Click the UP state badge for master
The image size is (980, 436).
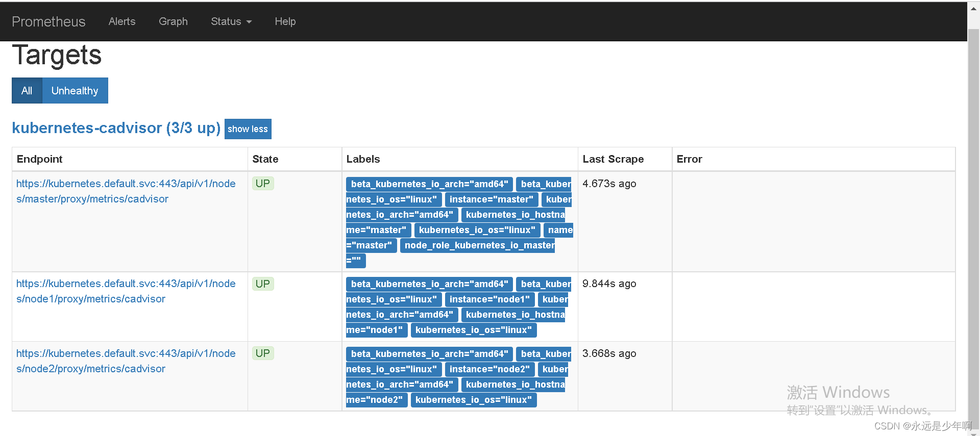click(x=263, y=184)
